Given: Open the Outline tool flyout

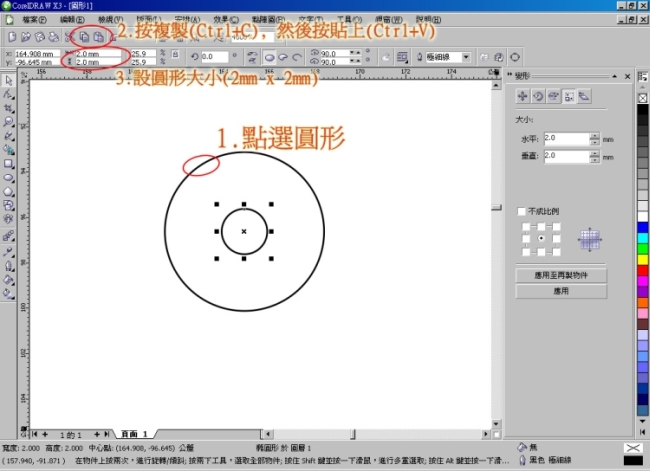Looking at the screenshot, I should [8, 265].
